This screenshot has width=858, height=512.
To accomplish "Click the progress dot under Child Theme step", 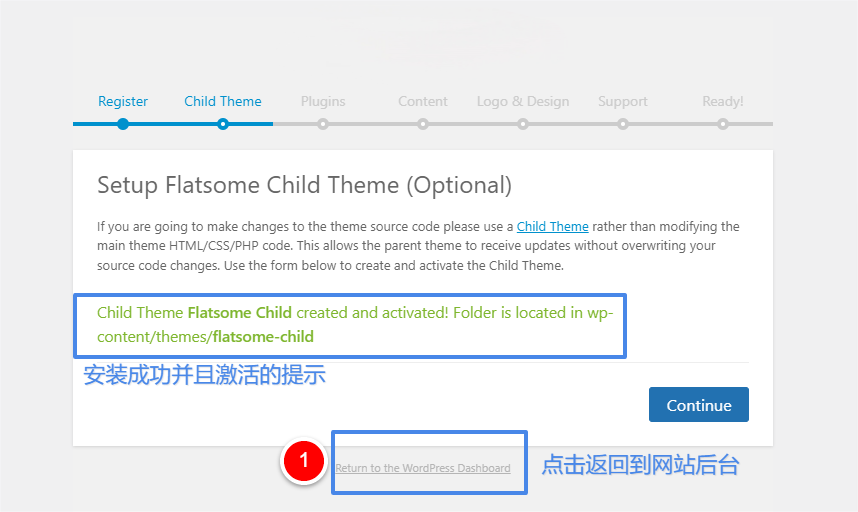I will pos(223,124).
